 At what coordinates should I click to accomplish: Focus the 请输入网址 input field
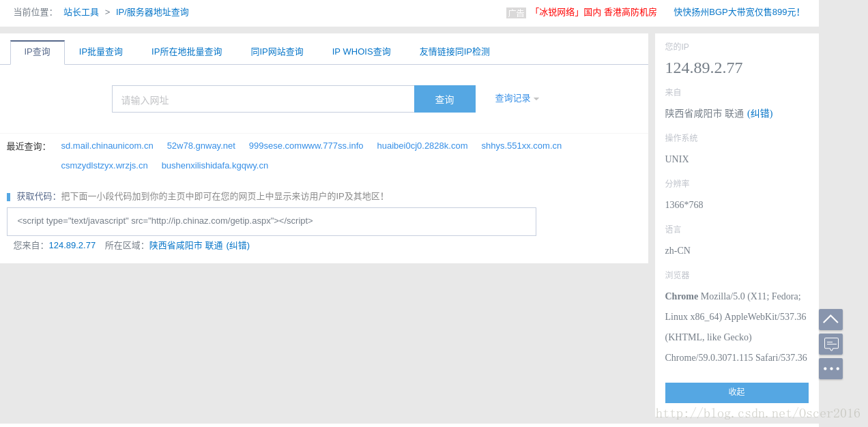[x=263, y=99]
